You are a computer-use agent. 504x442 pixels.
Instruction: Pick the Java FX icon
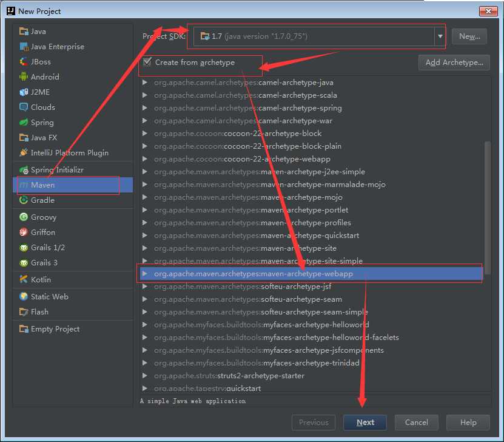pyautogui.click(x=24, y=137)
